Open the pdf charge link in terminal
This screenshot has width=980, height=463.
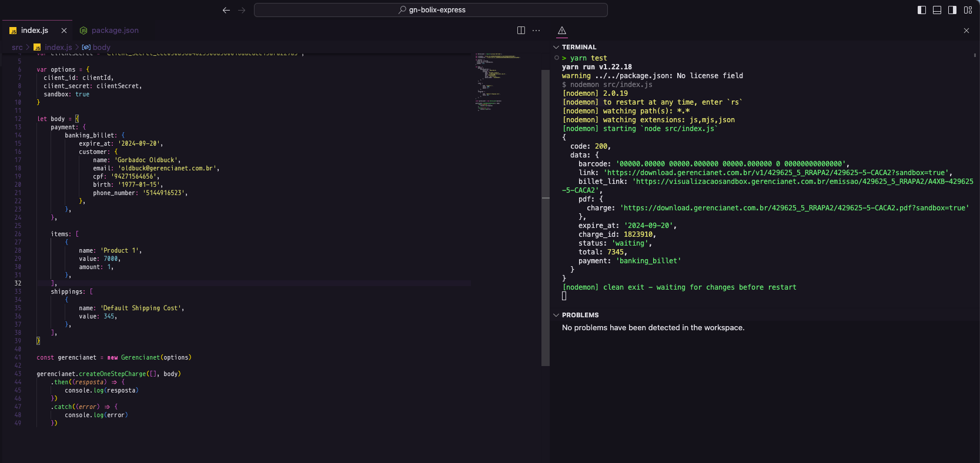point(794,208)
